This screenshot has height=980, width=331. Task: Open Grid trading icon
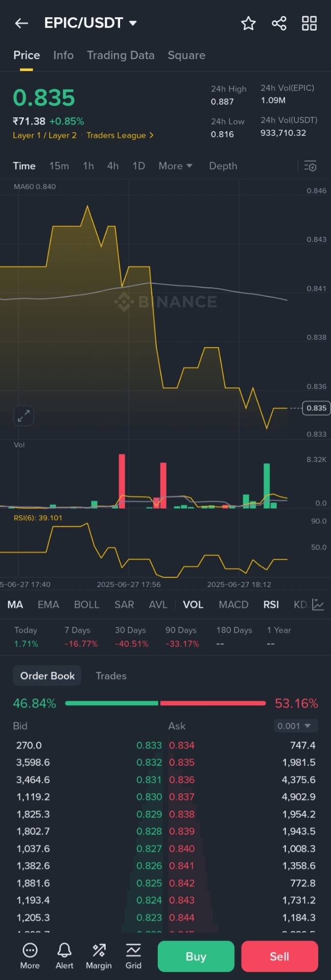click(133, 955)
